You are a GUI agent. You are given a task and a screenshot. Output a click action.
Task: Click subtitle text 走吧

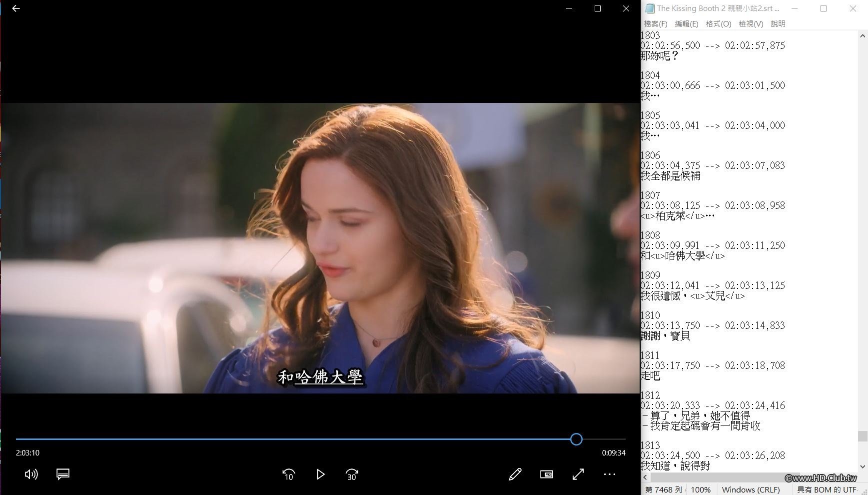(650, 375)
